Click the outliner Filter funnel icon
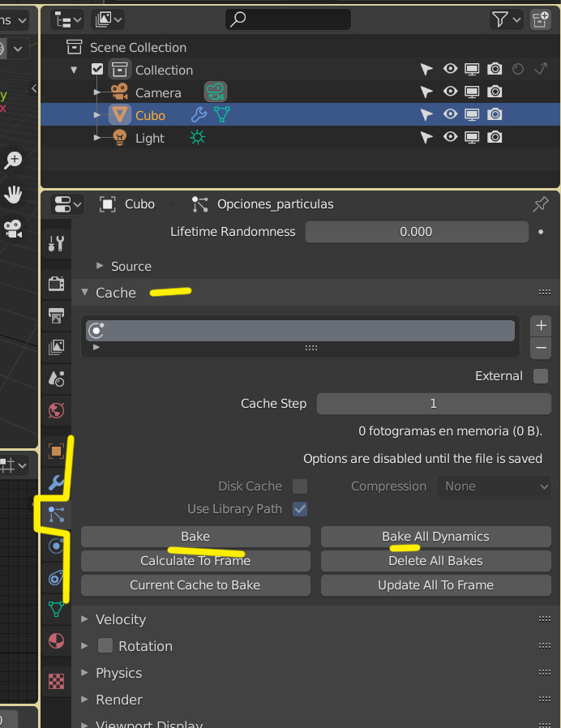 click(x=501, y=19)
